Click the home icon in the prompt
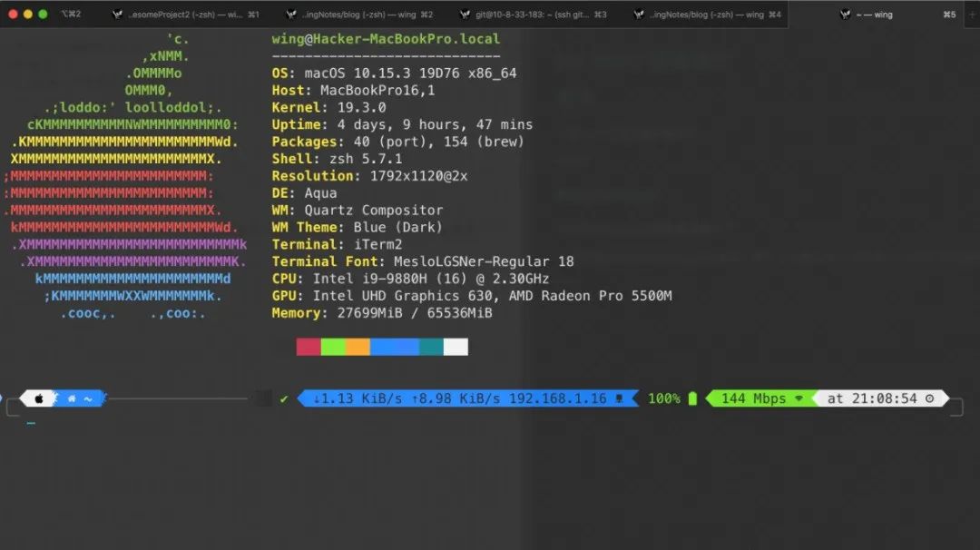 pos(72,398)
